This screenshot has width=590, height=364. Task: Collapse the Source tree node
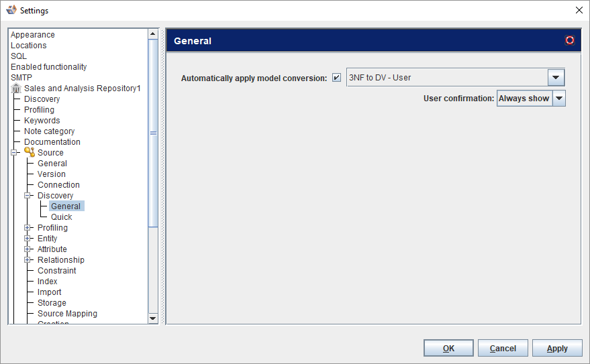click(x=14, y=153)
